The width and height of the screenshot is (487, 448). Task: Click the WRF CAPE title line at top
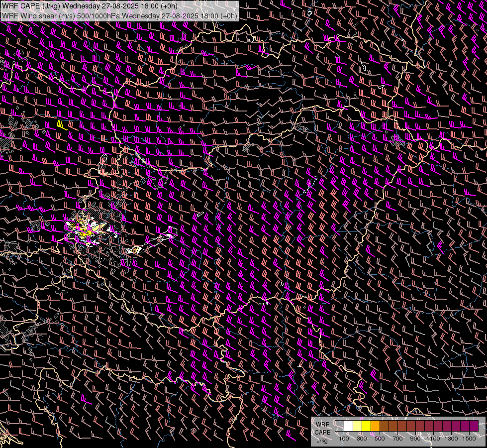point(90,6)
